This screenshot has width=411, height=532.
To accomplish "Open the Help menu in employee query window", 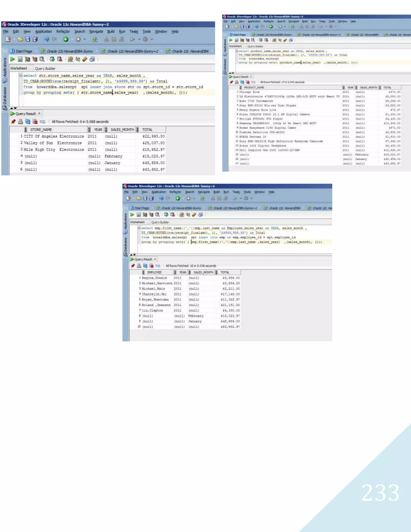I will pos(272,192).
